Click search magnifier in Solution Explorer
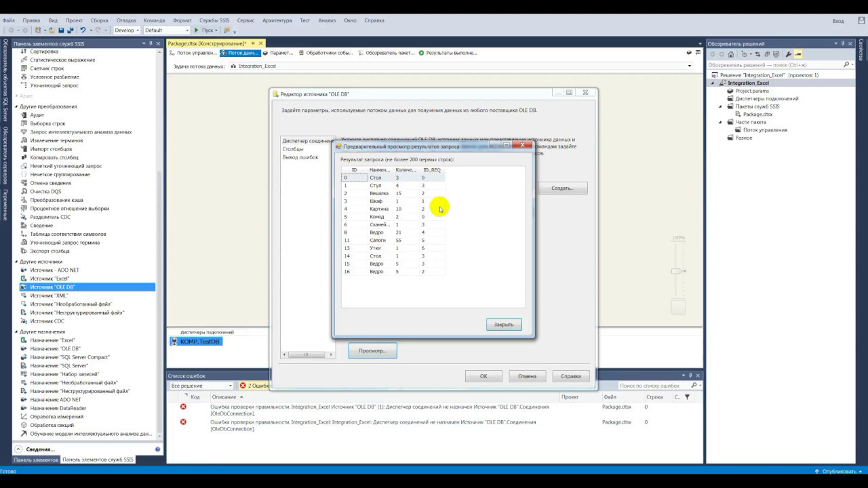Screen dimensions: 868x488 point(846,65)
